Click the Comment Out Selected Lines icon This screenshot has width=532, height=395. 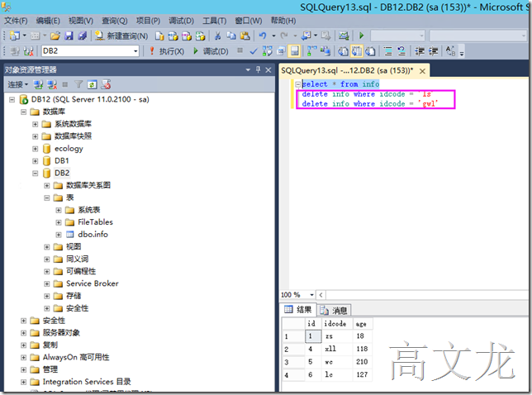coord(387,51)
